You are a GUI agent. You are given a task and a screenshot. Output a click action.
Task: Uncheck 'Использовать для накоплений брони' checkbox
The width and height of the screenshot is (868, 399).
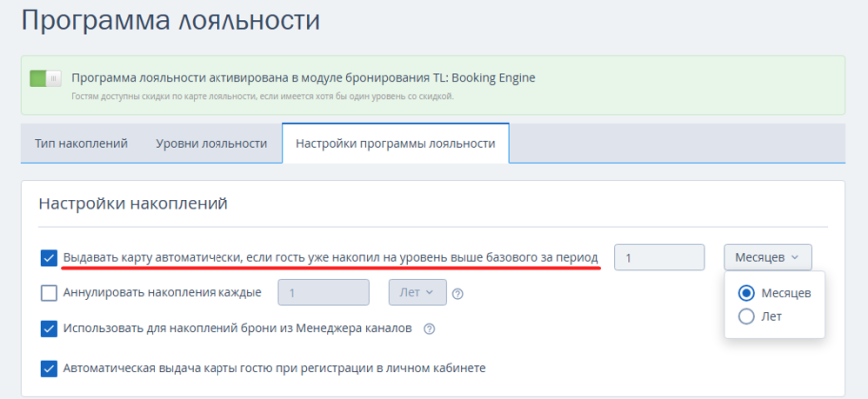click(49, 328)
